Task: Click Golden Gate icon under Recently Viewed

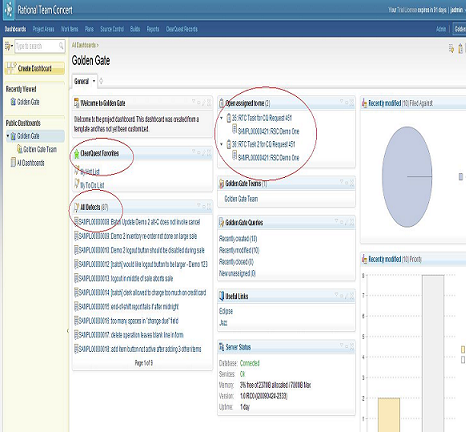Action: pos(13,102)
